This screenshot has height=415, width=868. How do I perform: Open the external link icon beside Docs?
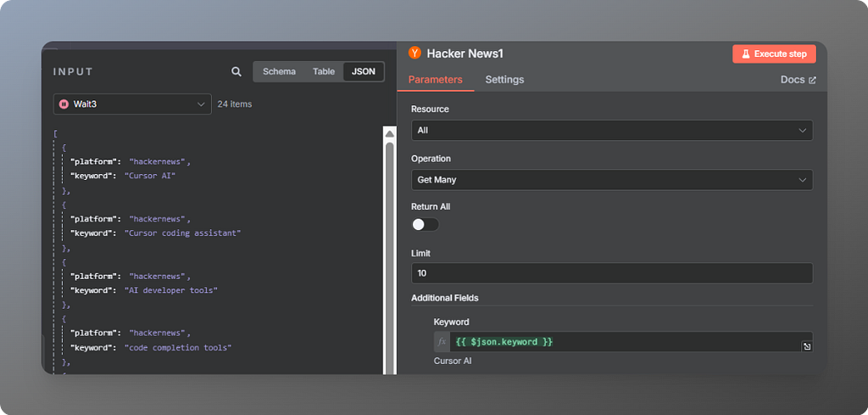click(812, 80)
